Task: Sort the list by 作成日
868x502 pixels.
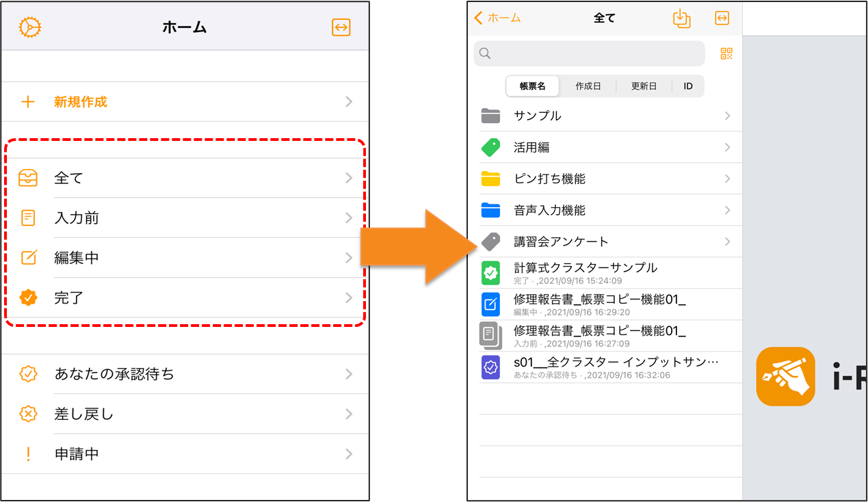Action: (588, 86)
